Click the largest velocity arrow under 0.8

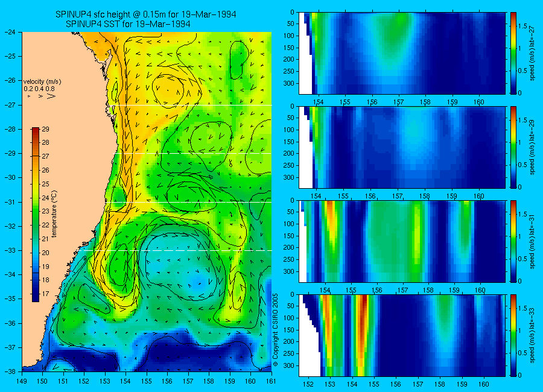tap(51, 96)
